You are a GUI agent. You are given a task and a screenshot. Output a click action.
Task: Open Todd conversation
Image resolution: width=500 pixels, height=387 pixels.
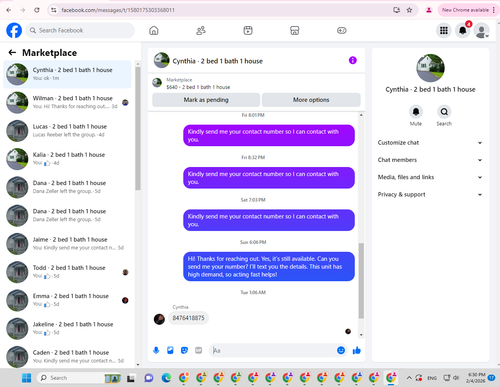tap(68, 272)
